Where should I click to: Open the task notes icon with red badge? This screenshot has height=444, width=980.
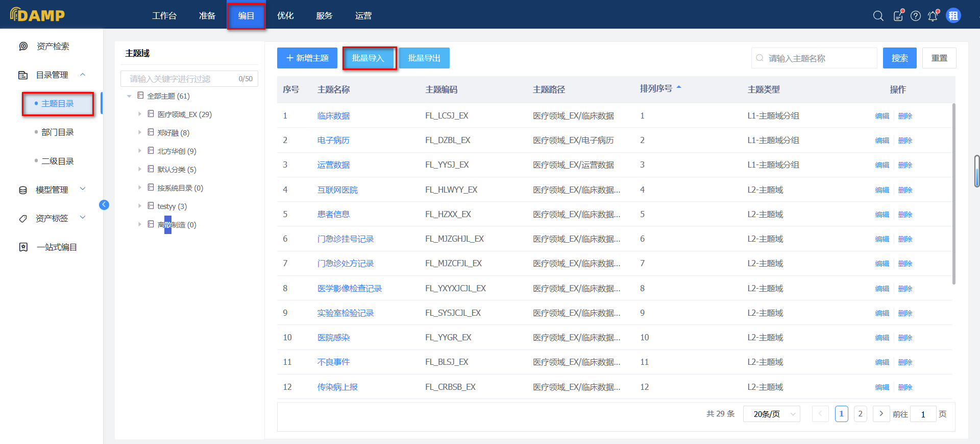point(898,16)
